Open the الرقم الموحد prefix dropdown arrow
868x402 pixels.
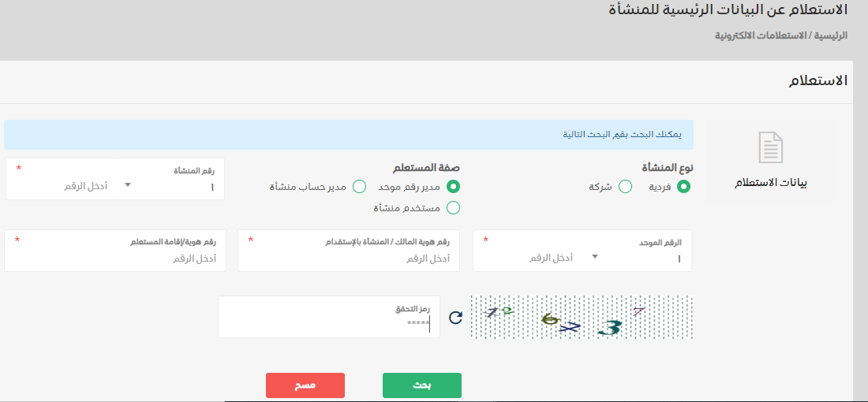coord(594,257)
